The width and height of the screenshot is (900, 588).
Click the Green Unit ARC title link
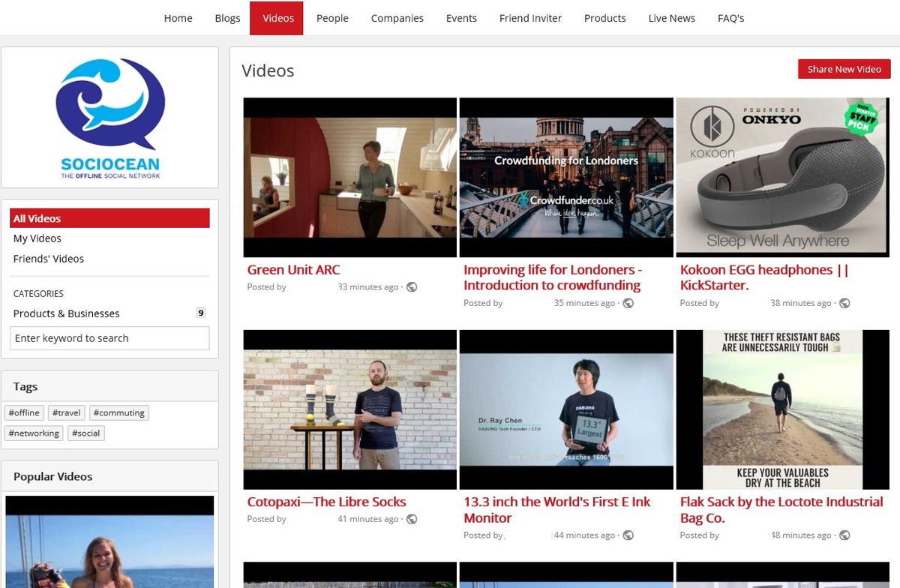click(293, 269)
